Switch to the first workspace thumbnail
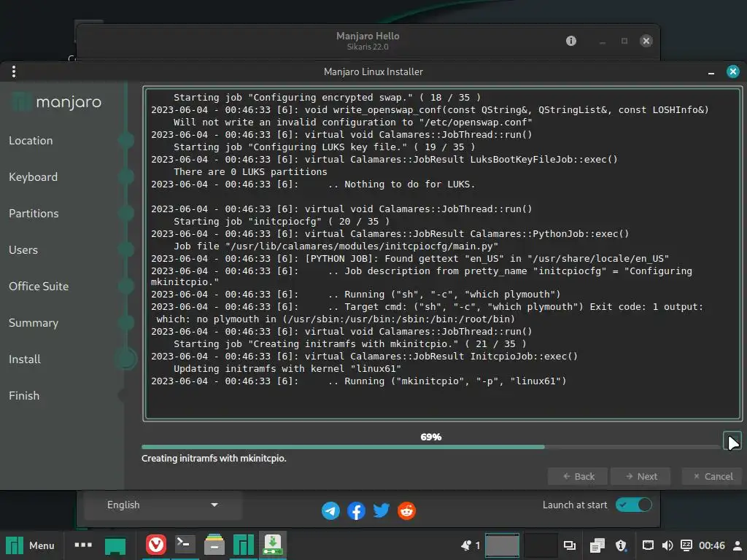The image size is (747, 560). [502, 545]
